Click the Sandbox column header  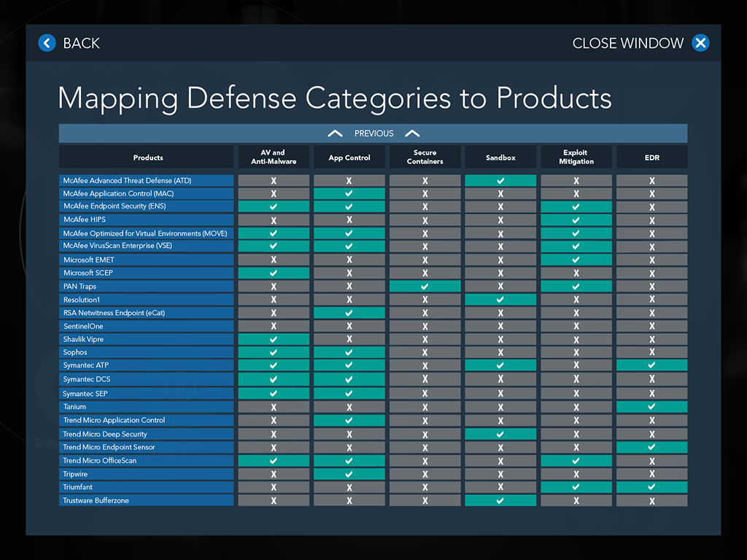coord(500,157)
